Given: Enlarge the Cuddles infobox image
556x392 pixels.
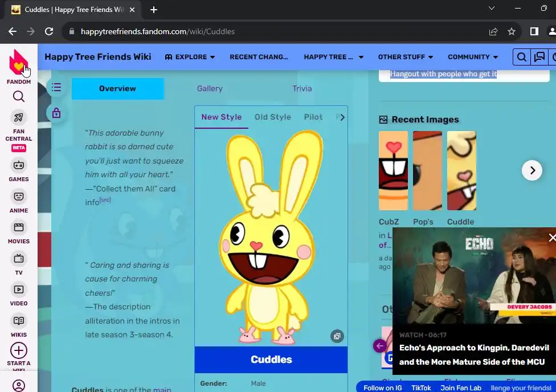Looking at the screenshot, I should (x=337, y=336).
